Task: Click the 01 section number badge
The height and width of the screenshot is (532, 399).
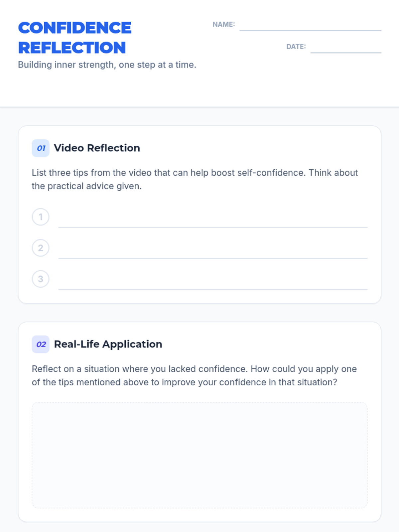Action: pos(41,148)
